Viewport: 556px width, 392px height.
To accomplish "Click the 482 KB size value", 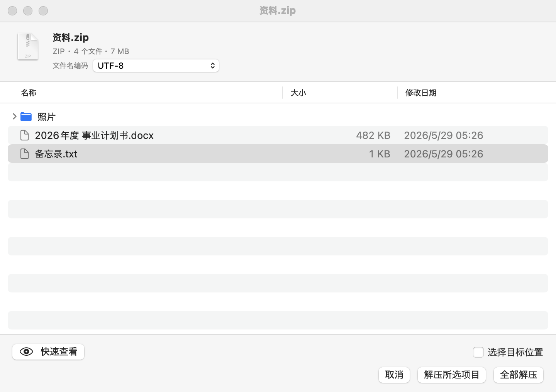I will pyautogui.click(x=373, y=135).
